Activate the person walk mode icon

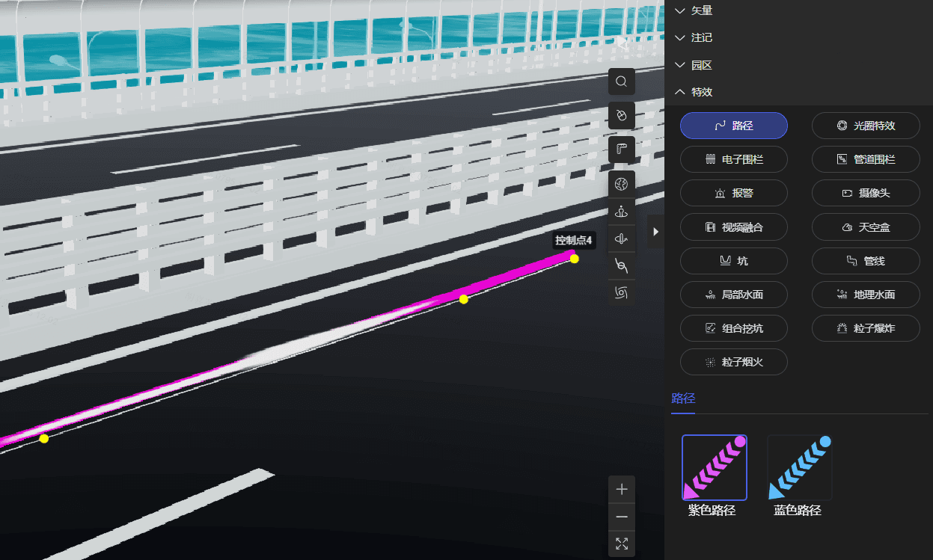(621, 212)
